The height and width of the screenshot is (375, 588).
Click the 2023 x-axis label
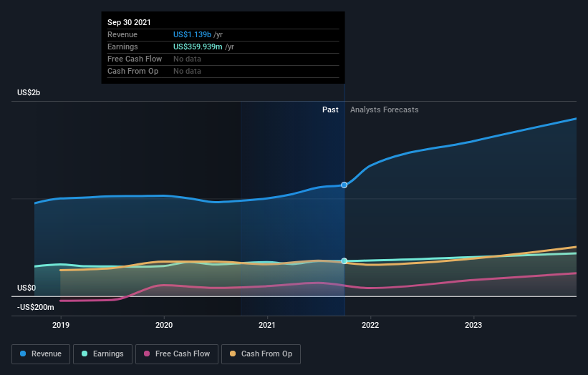point(473,325)
